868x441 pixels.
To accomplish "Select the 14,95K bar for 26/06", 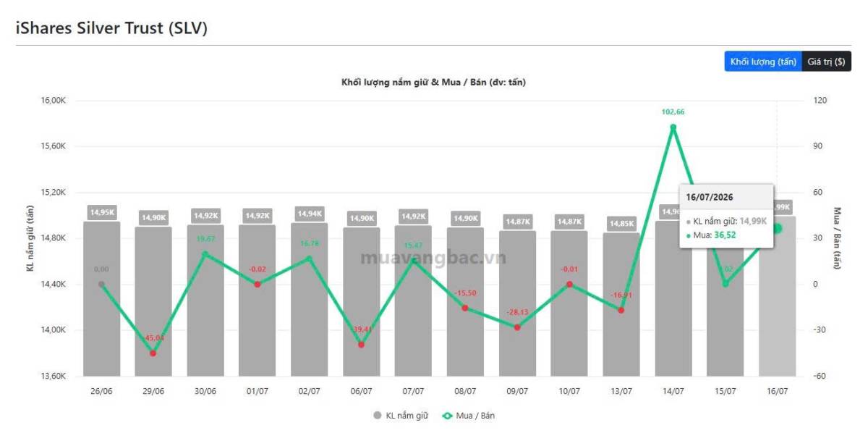I will click(x=101, y=299).
